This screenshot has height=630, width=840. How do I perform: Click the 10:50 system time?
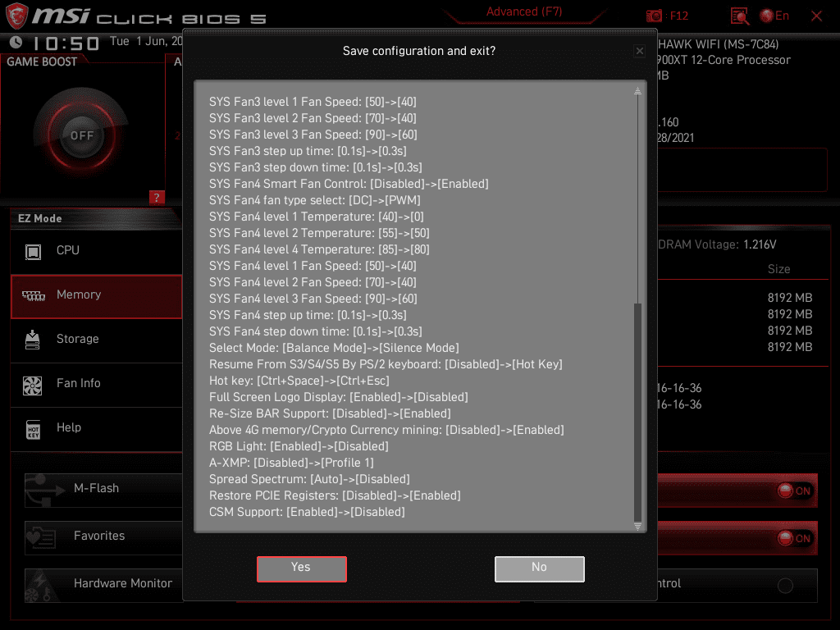66,43
